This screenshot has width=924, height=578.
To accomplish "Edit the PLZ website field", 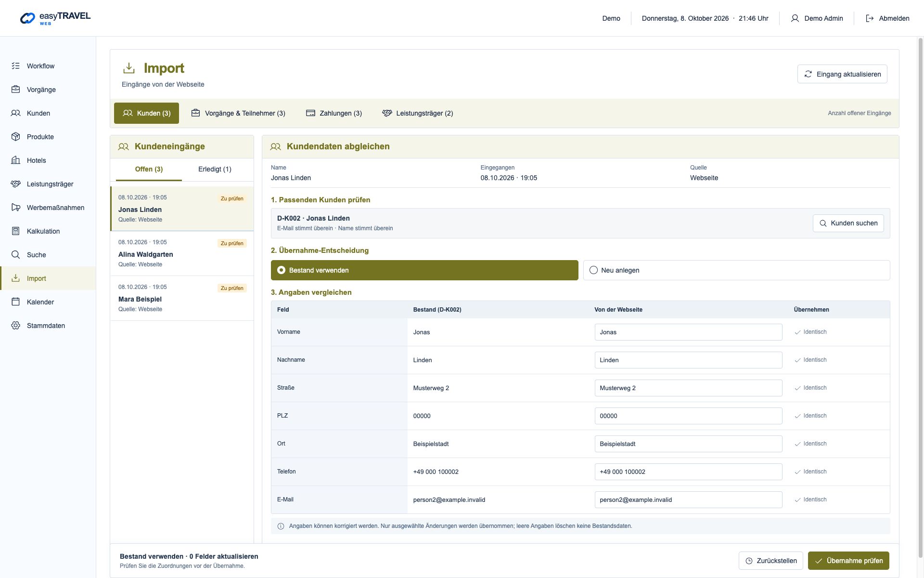I will 688,416.
